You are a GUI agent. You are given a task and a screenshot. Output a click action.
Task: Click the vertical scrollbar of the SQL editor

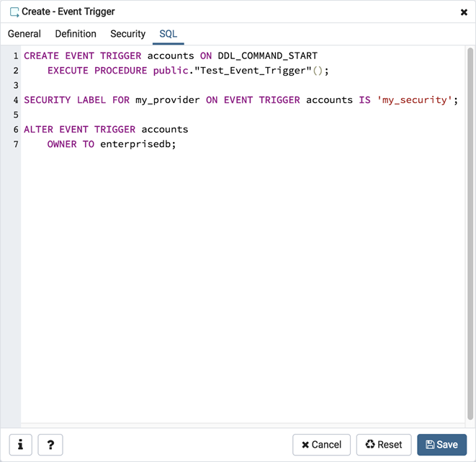[x=470, y=216]
